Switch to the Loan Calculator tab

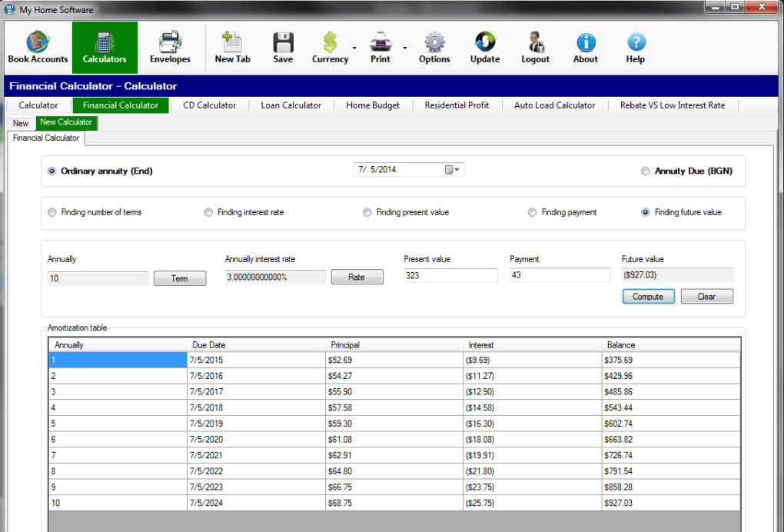(x=291, y=105)
